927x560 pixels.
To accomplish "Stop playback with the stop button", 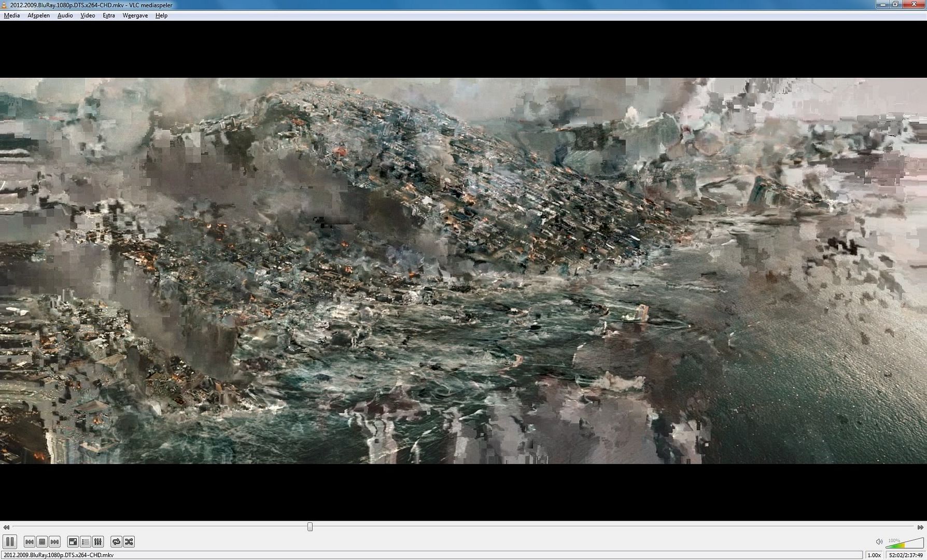I will click(42, 542).
